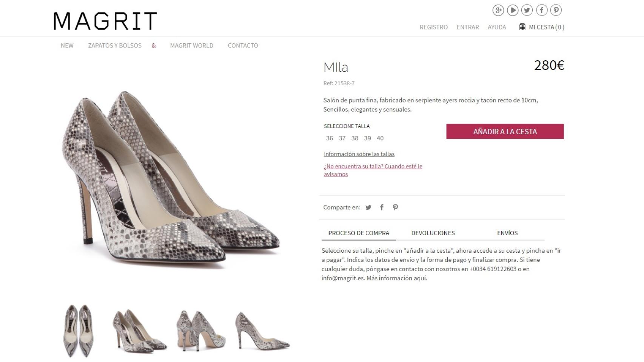644x362 pixels.
Task: Share product via Twitter icon next to Comparte en
Action: [368, 207]
